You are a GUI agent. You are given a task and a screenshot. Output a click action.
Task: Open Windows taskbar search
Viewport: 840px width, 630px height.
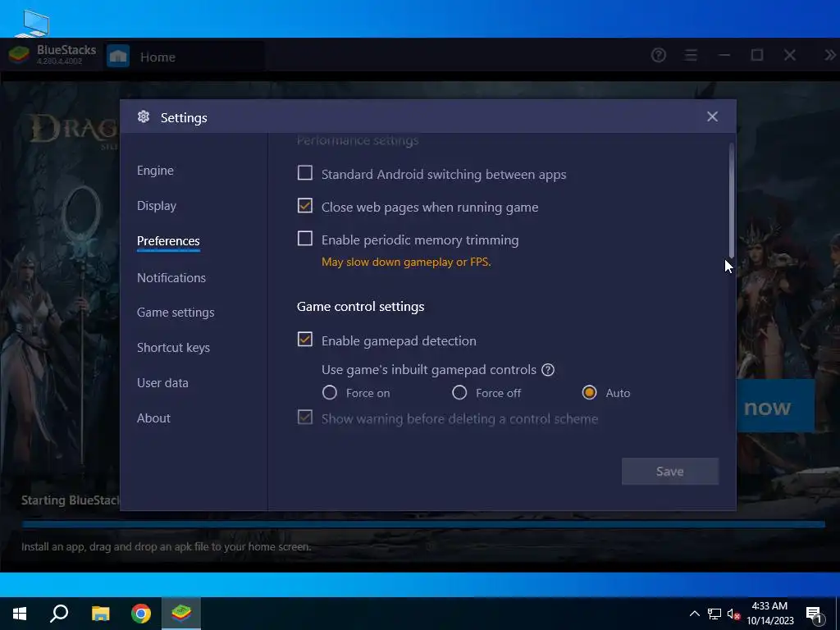click(59, 614)
